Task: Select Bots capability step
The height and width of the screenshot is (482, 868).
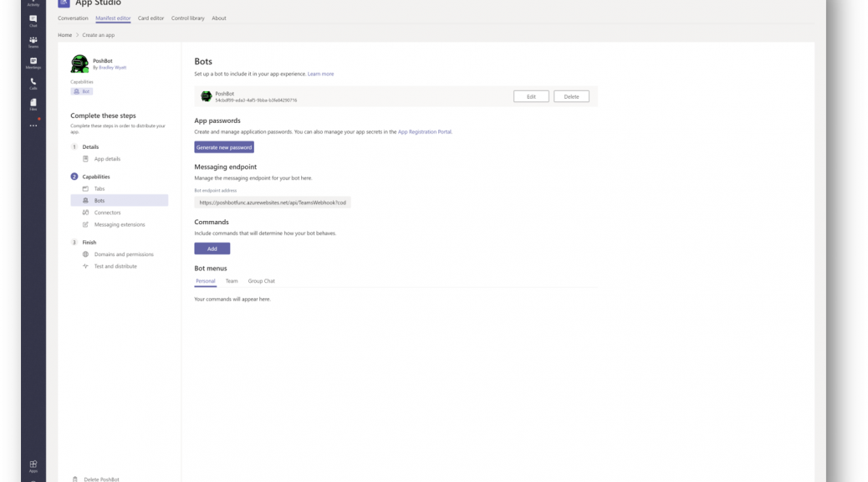Action: tap(119, 201)
